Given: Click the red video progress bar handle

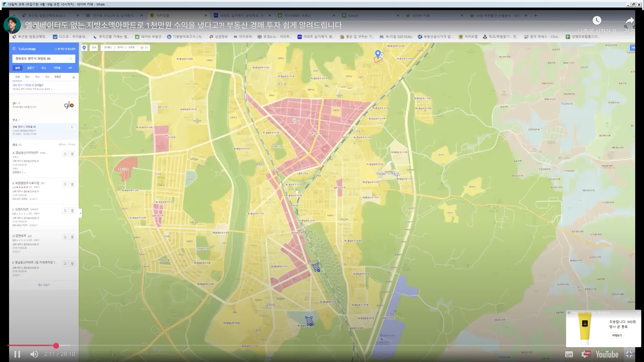Looking at the screenshot, I should (56, 346).
